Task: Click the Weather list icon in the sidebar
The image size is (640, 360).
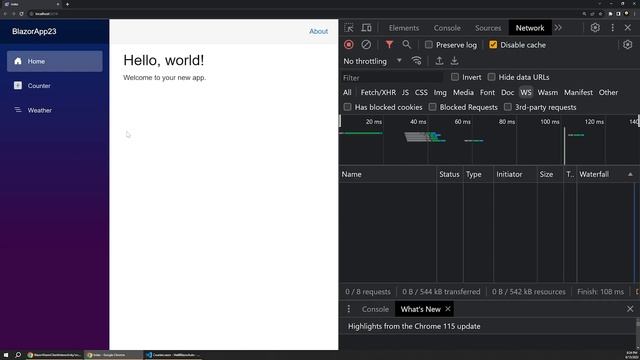Action: coord(18,110)
